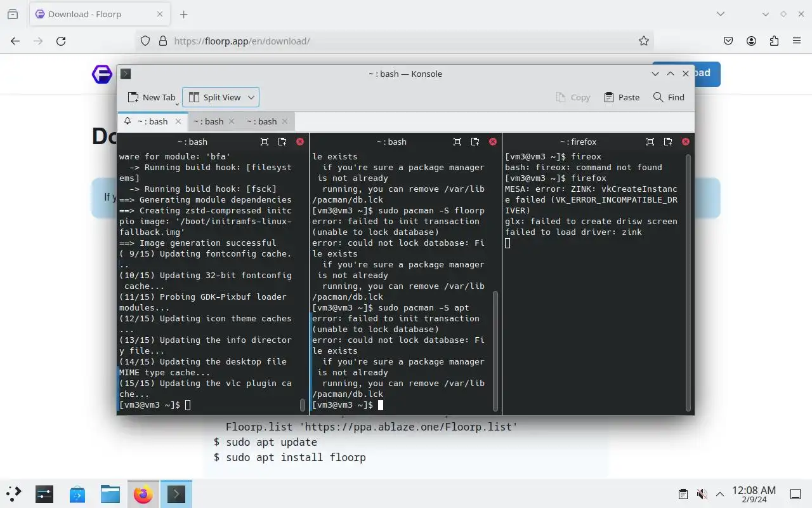The height and width of the screenshot is (508, 812).
Task: Maximize the left bash split pane
Action: click(265, 142)
